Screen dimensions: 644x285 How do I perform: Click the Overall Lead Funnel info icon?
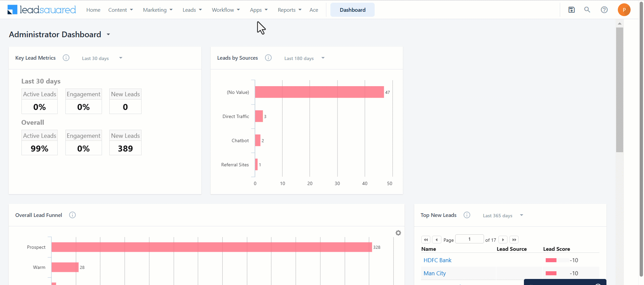tap(72, 215)
